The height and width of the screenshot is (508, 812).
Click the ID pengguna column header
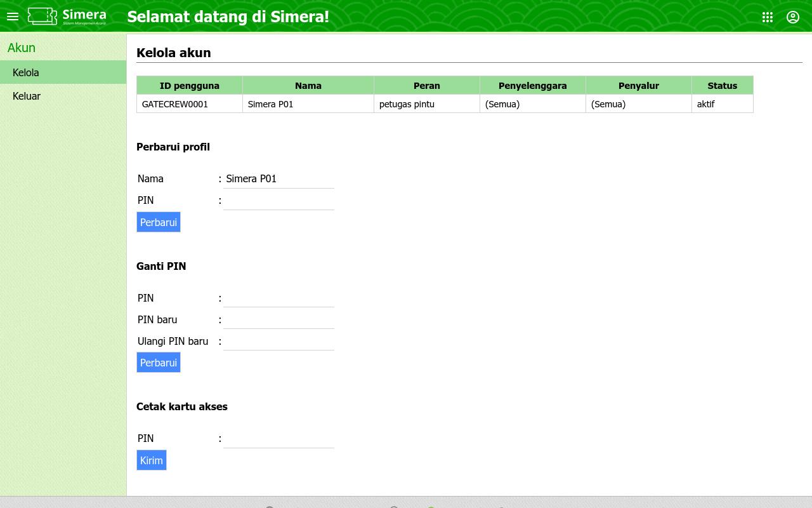(190, 86)
